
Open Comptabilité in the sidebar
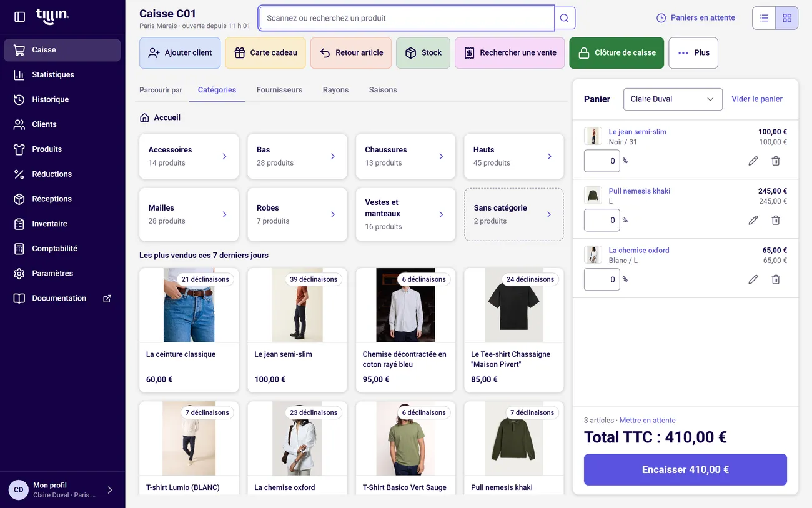point(62,249)
